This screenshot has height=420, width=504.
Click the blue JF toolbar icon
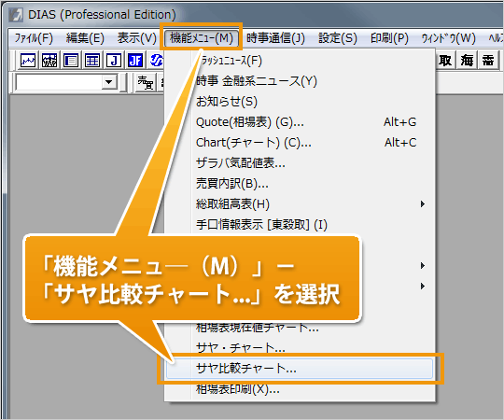(x=135, y=61)
